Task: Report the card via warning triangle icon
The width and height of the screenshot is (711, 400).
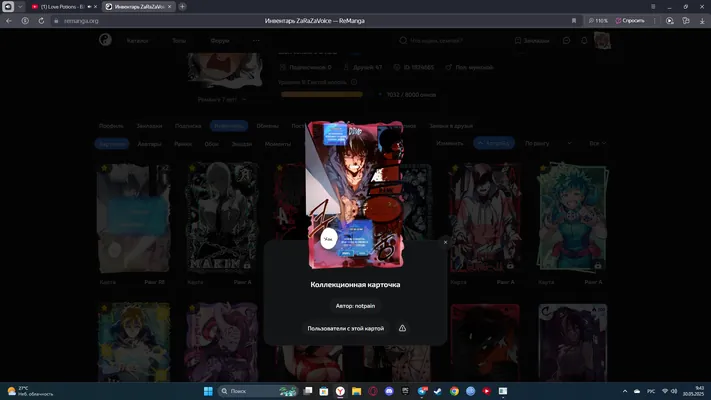Action: 402,328
